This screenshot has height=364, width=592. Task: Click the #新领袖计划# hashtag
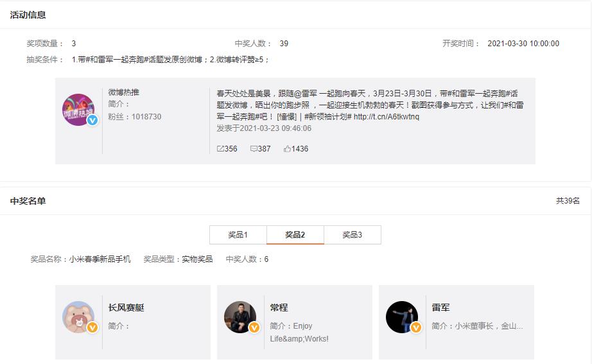(x=327, y=117)
